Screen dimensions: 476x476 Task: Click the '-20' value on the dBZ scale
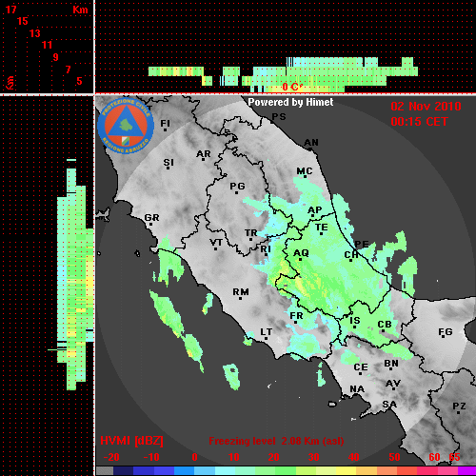pyautogui.click(x=111, y=457)
